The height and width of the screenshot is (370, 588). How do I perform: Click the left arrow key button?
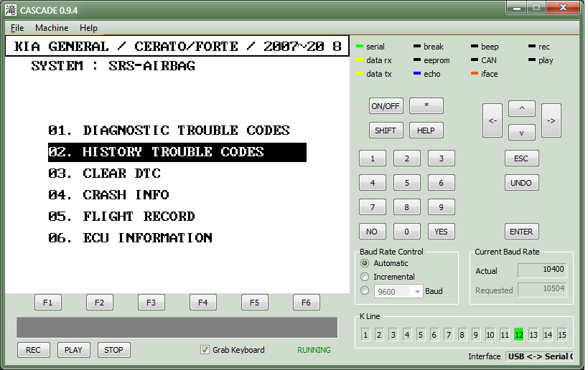(x=492, y=120)
